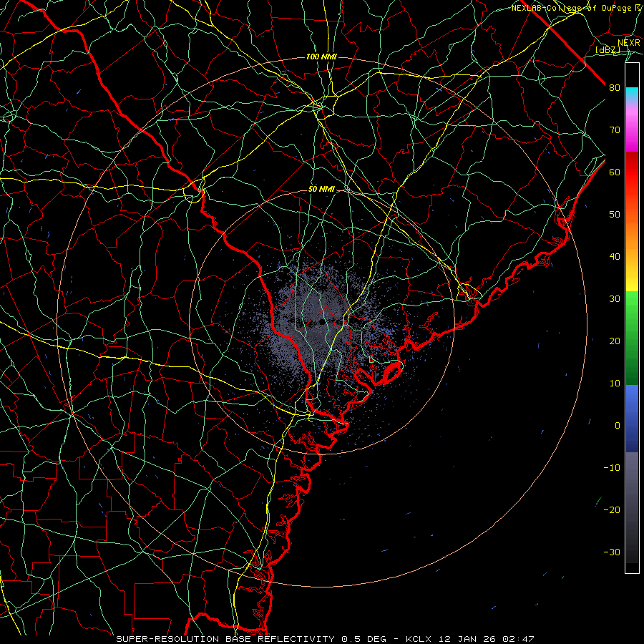Click the -30 value on dBZ scale

point(612,552)
